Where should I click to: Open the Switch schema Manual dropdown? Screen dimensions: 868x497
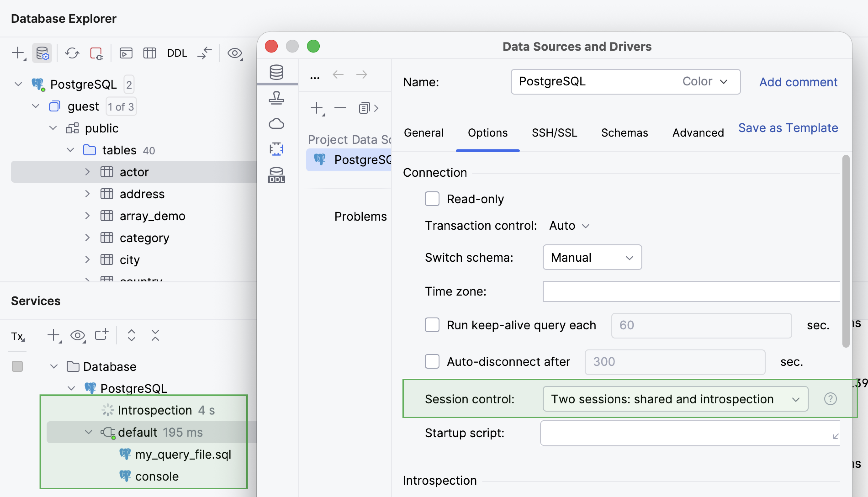point(592,257)
